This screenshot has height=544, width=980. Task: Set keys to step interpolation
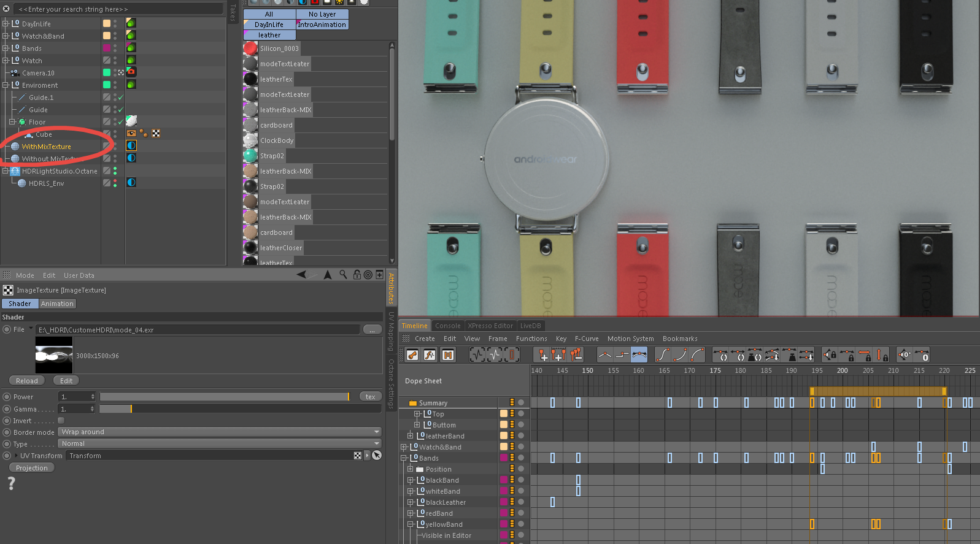coord(622,354)
